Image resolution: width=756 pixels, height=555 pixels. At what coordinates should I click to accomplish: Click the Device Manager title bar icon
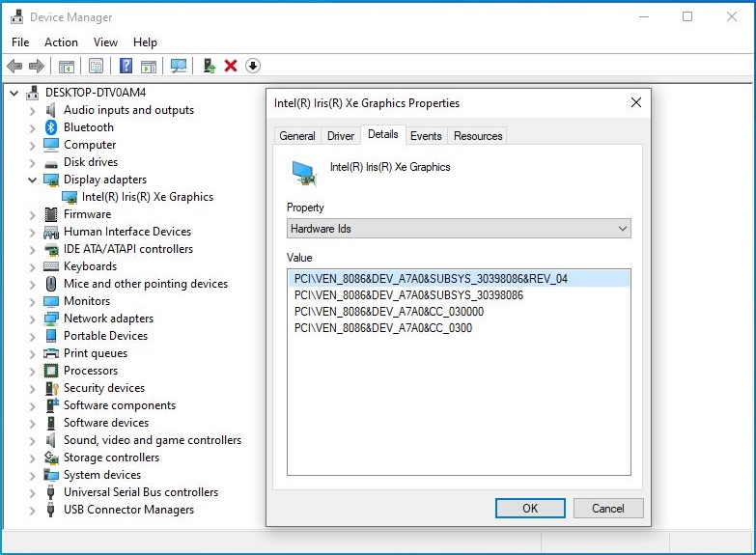tap(16, 16)
